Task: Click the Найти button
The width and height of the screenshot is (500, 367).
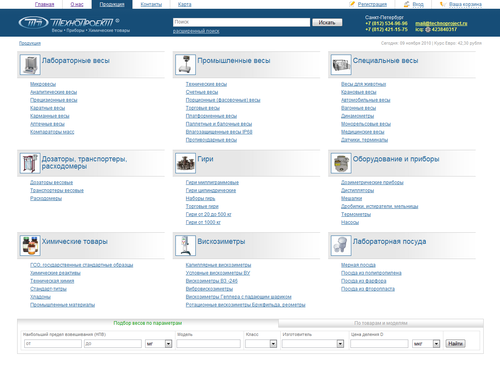Action: (x=455, y=344)
